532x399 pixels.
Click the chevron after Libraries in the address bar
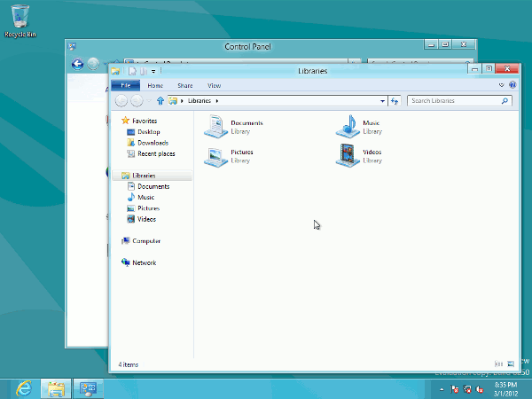[x=217, y=101]
